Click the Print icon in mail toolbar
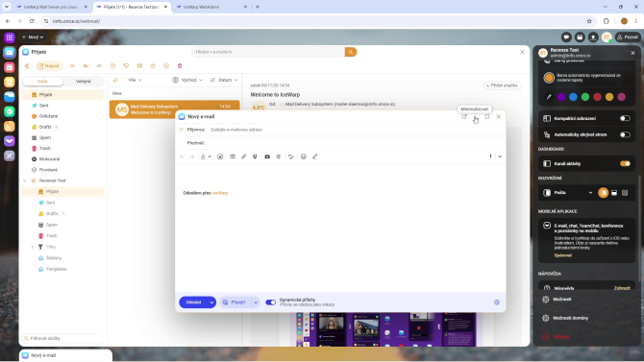Viewport: 644px width, 362px height. [139, 65]
